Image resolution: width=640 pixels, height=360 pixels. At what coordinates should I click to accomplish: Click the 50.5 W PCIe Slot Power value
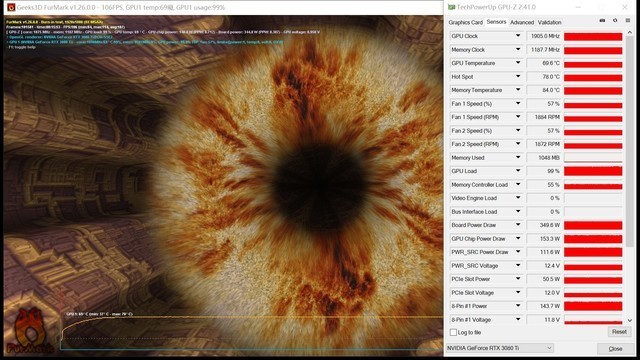coord(551,279)
